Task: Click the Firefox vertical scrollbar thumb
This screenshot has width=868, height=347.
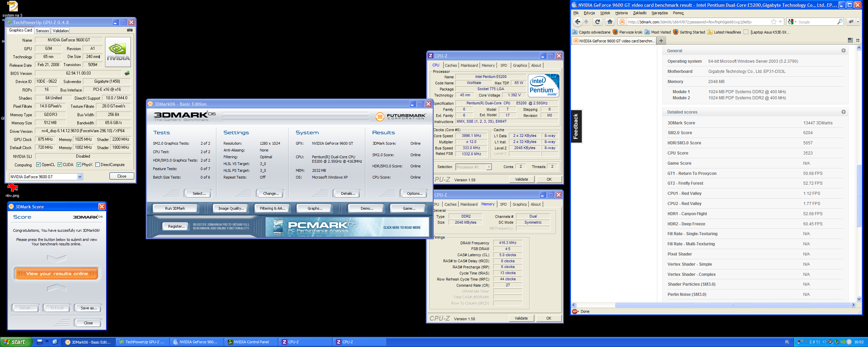Action: 859,195
